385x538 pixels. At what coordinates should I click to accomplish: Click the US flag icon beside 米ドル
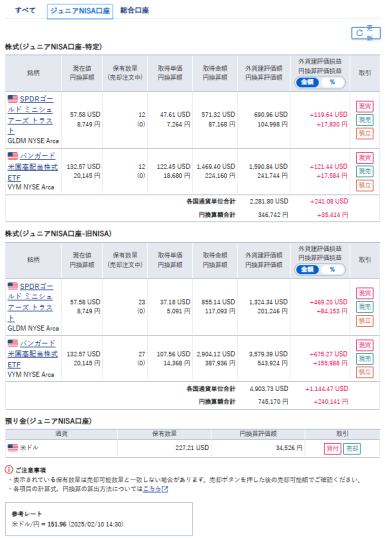point(13,447)
